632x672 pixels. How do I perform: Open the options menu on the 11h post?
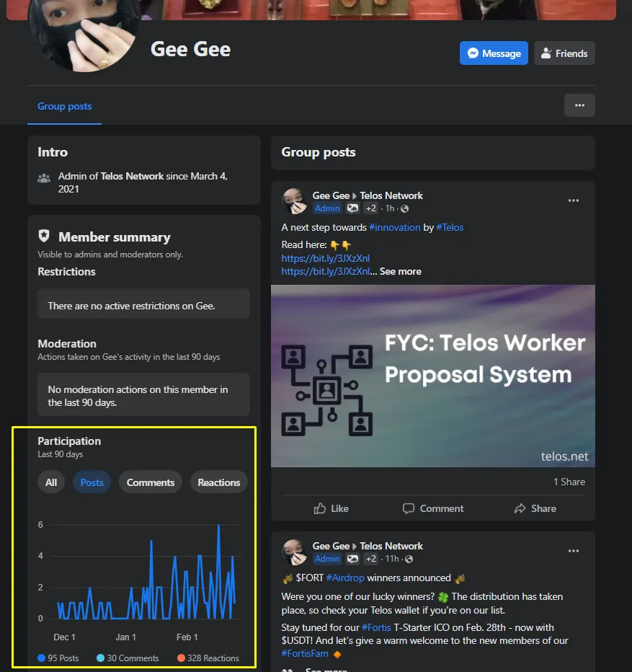click(x=574, y=551)
